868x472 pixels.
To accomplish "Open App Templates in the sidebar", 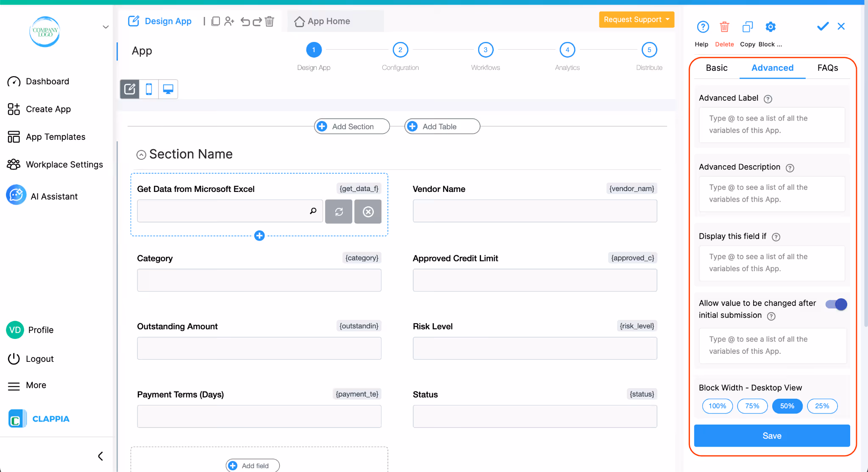I will 47,136.
